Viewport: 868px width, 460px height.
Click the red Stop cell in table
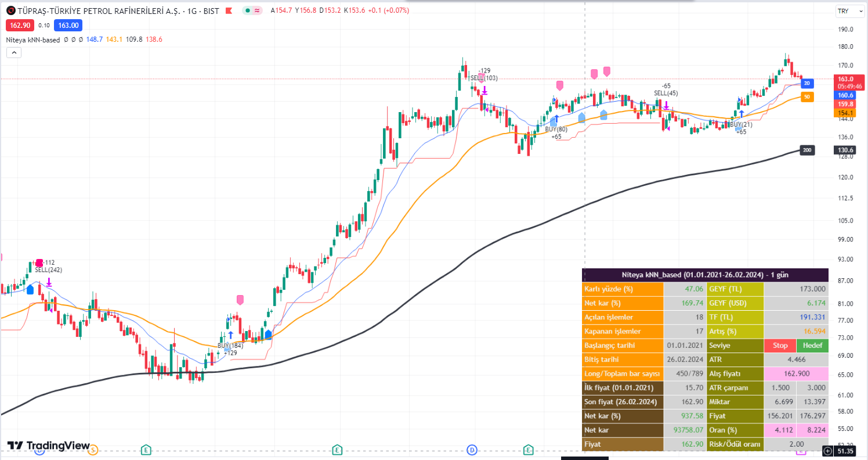point(780,346)
